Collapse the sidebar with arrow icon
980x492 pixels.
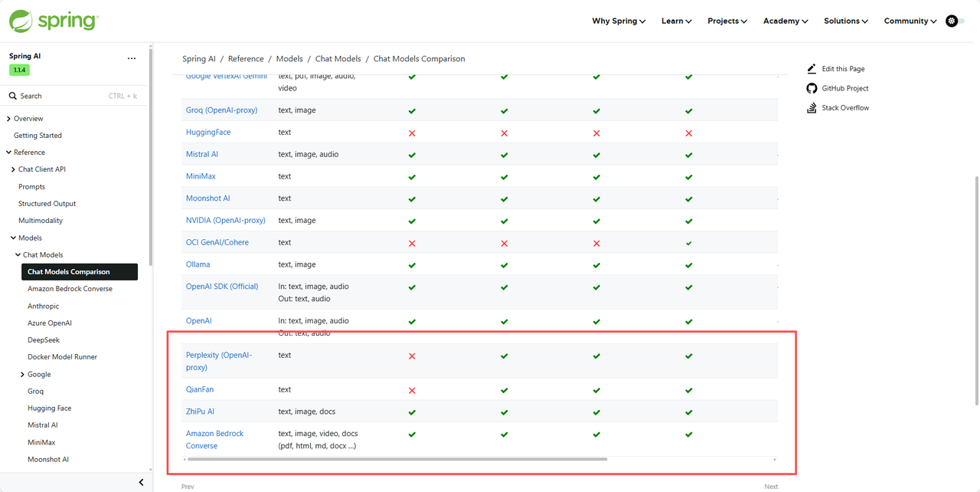[x=141, y=482]
